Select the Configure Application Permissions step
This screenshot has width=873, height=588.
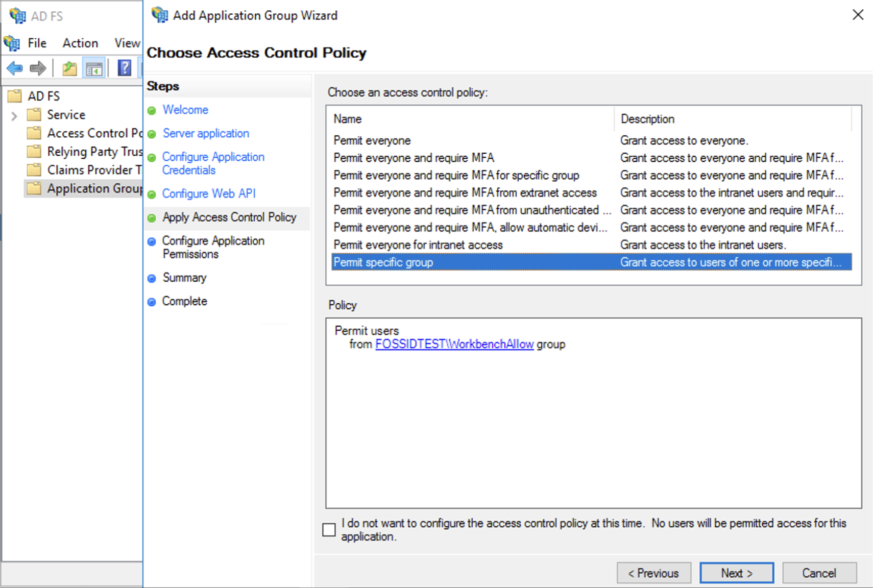(x=213, y=247)
